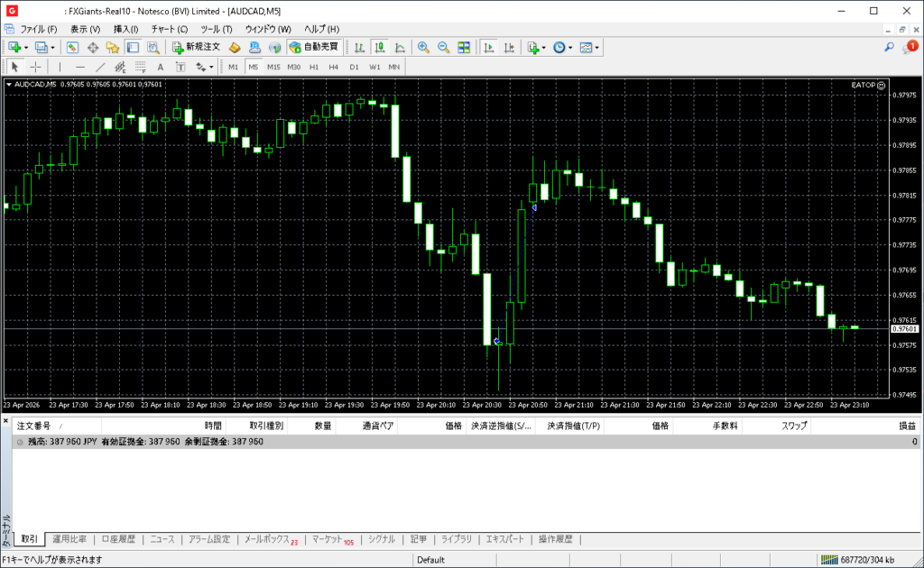Click the 0.97601 current price label
Viewport: 924px width, 568px height.
[x=904, y=329]
